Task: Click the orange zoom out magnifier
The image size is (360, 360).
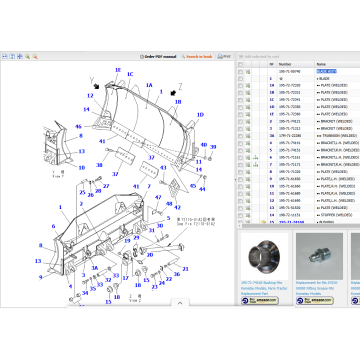Action: click(35, 56)
